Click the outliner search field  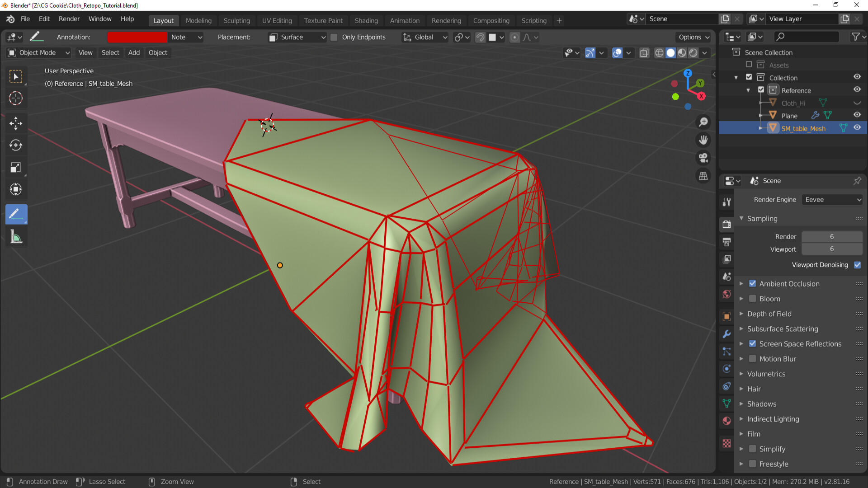pos(807,37)
